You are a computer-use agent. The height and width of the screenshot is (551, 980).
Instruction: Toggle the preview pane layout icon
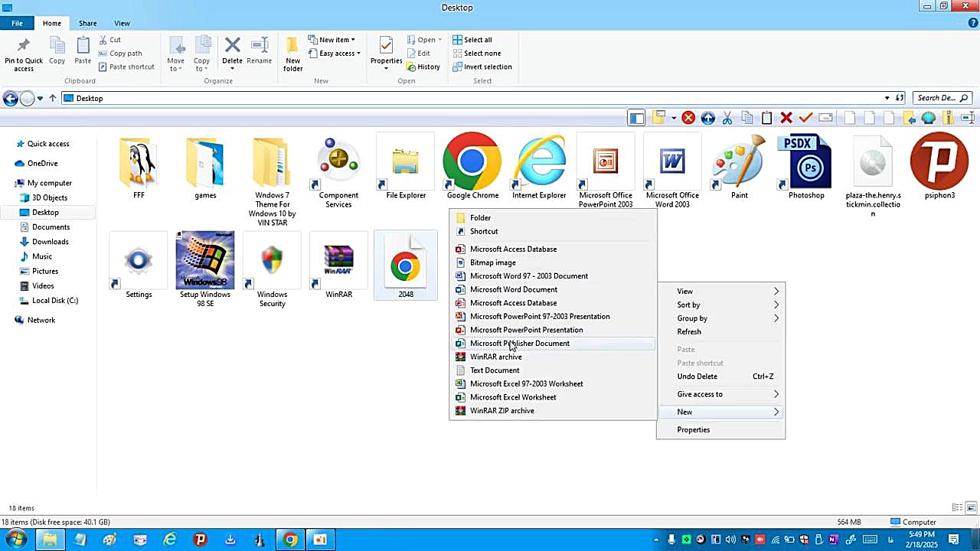636,118
